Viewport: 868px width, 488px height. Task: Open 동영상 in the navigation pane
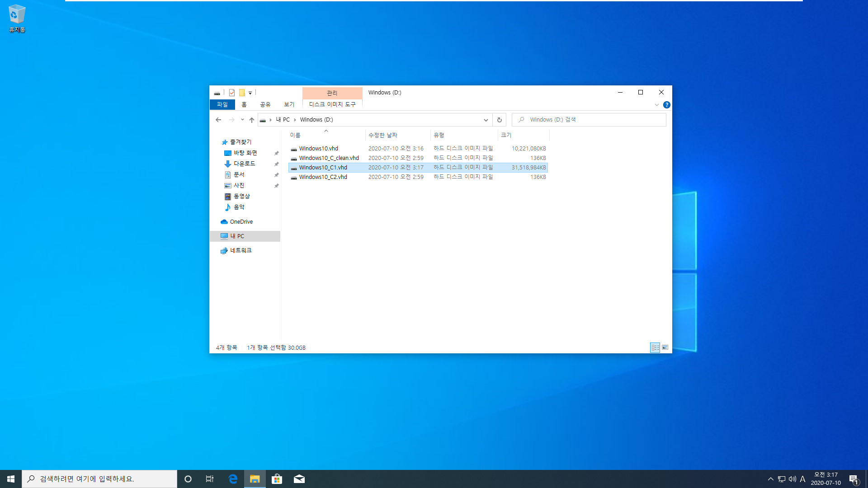click(241, 196)
